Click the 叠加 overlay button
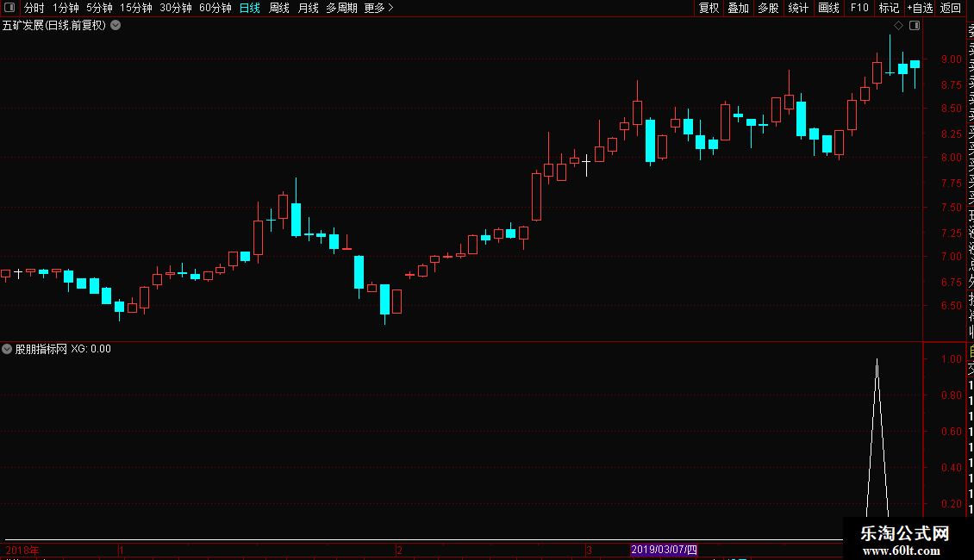Image resolution: width=974 pixels, height=560 pixels. pos(738,8)
